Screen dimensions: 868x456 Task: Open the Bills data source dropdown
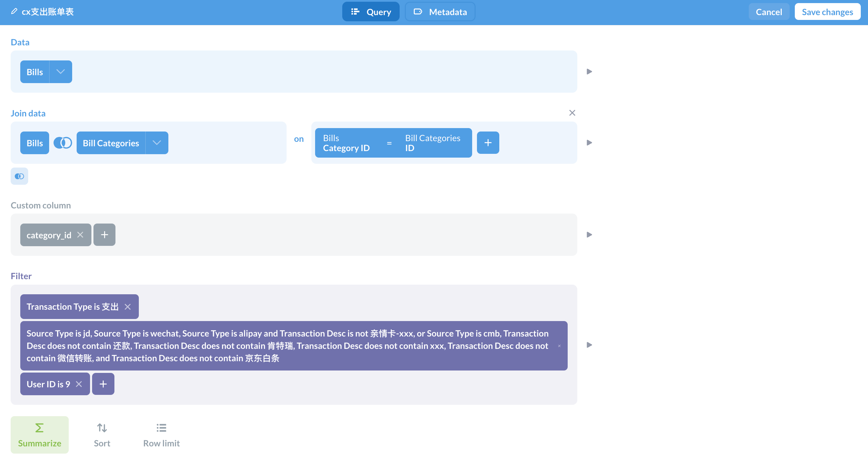pyautogui.click(x=60, y=72)
